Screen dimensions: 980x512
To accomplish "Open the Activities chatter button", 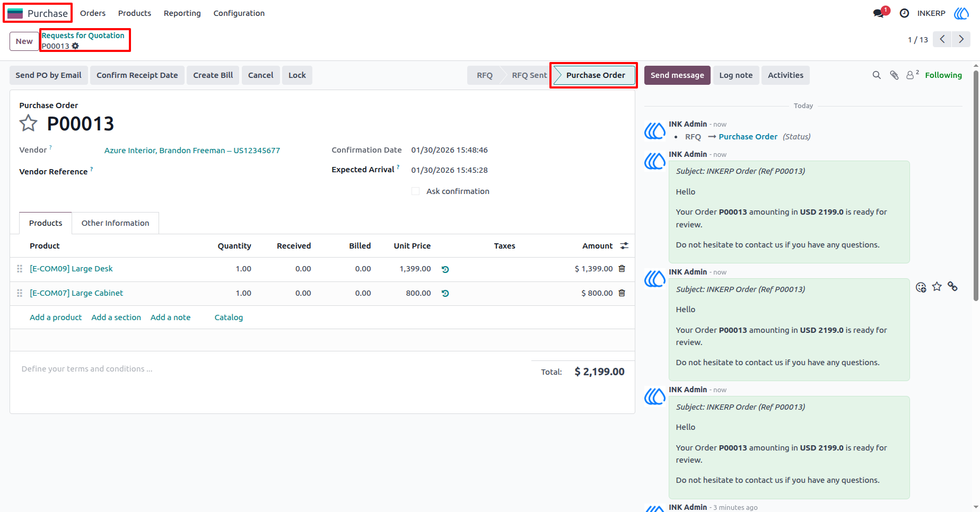I will pyautogui.click(x=785, y=75).
